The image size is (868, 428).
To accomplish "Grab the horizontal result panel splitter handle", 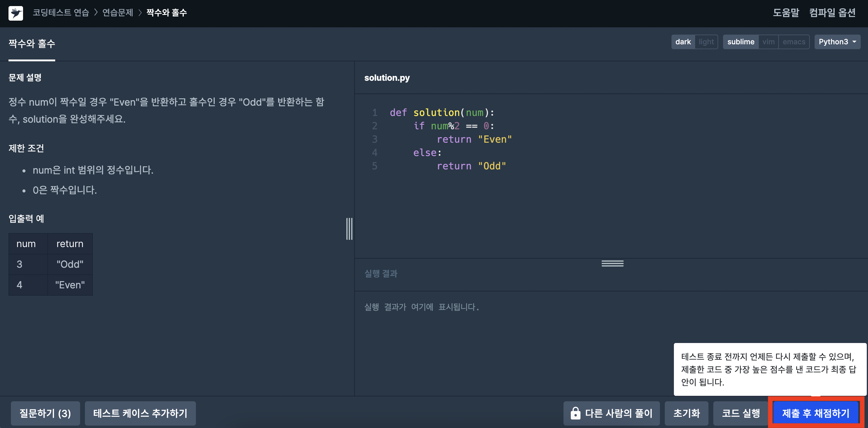I will click(x=613, y=263).
